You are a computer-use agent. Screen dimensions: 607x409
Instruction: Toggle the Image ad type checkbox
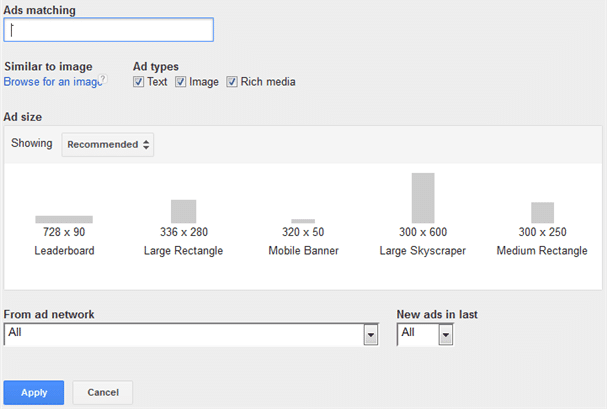[180, 82]
